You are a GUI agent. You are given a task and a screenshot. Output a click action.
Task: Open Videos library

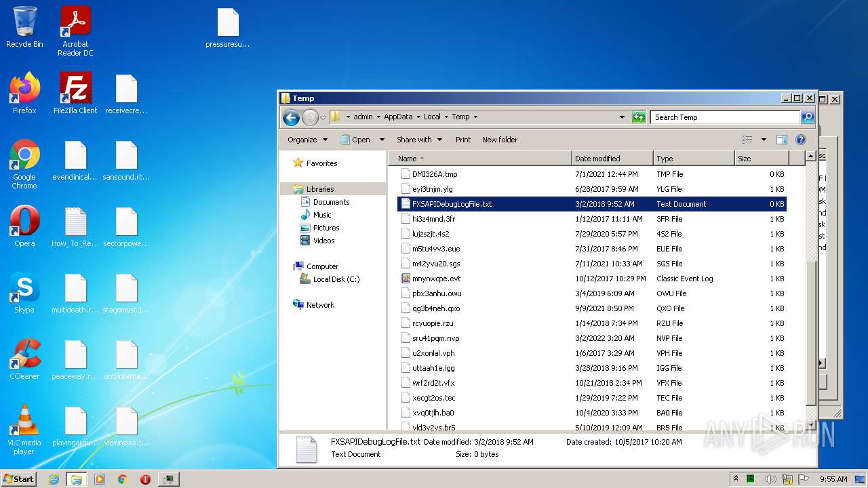tap(323, 241)
